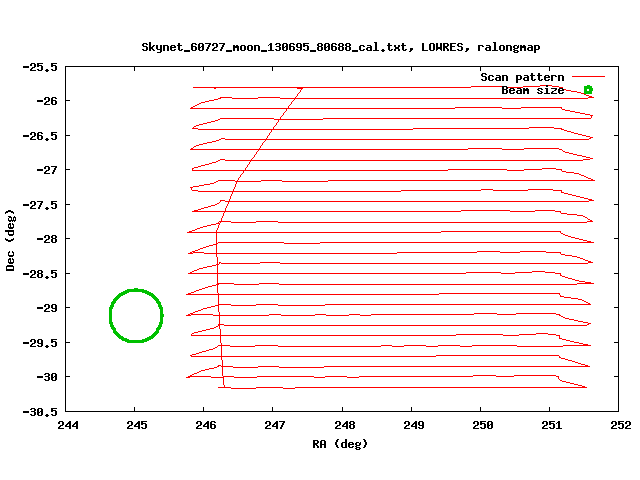This screenshot has height=480, width=640.
Task: Click the 'Scan pattern' legend label
Action: pos(522,77)
